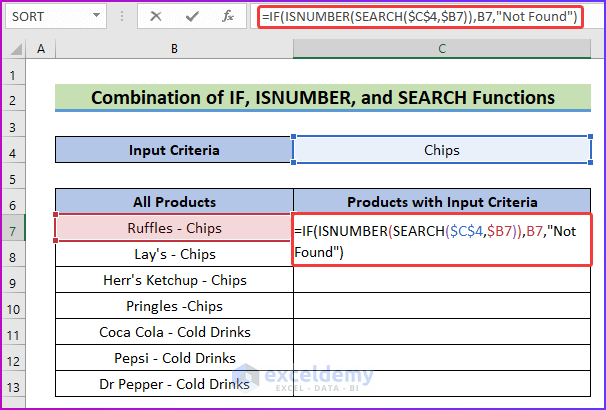The image size is (606, 410).
Task: Click the Dr Pepper - Cold Drinks cell
Action: coord(174,384)
